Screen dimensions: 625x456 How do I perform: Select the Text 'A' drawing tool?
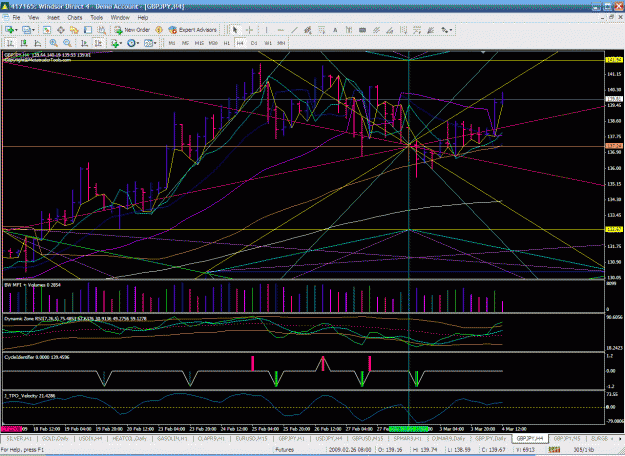[x=335, y=30]
